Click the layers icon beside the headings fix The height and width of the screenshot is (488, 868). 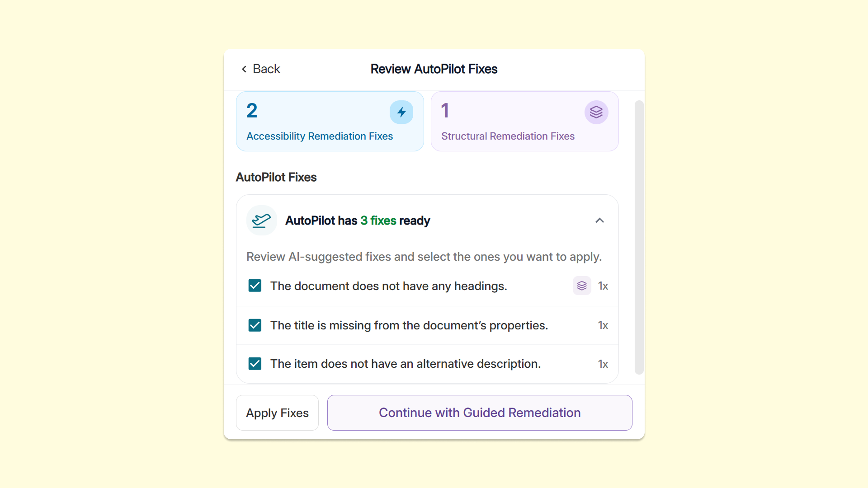[x=582, y=286]
